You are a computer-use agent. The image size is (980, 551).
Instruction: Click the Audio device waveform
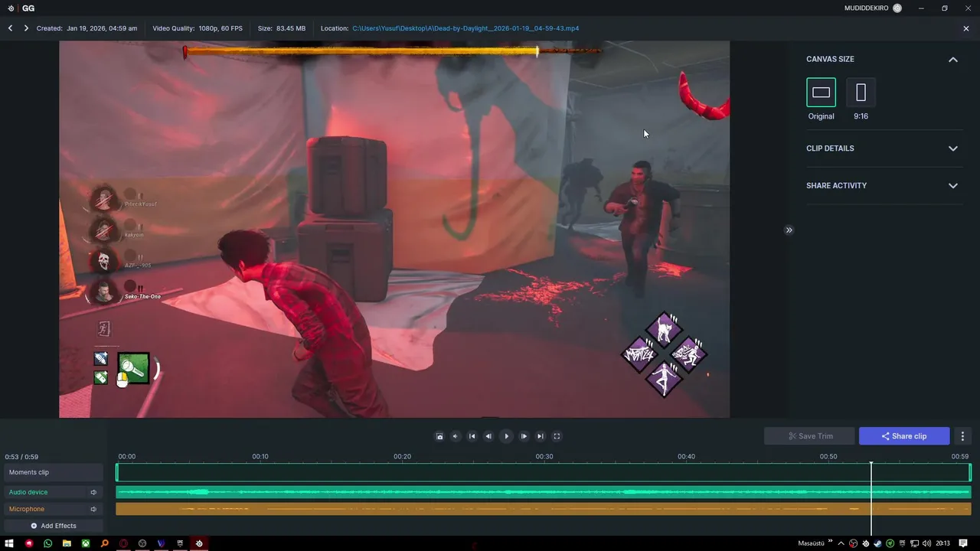544,492
